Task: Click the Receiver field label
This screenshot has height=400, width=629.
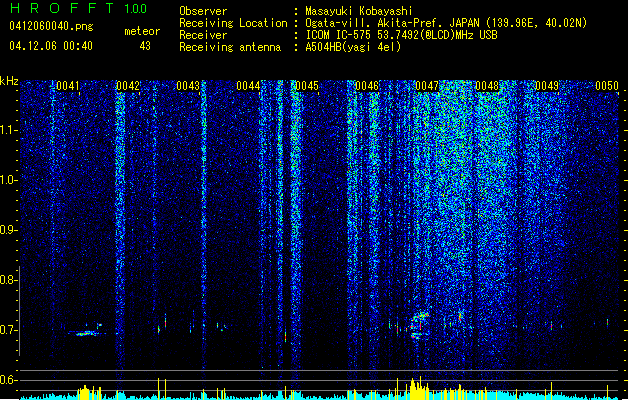Action: 203,35
